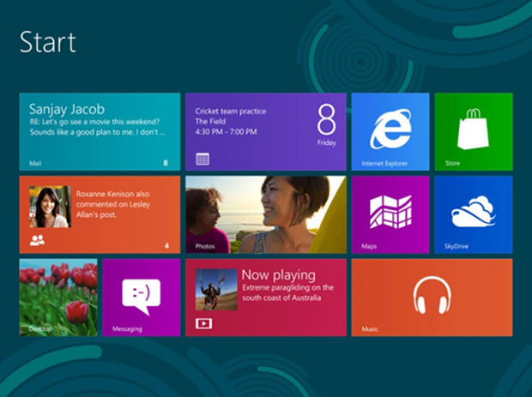Click '4:30 PM - 7:00 PM' event time
532x397 pixels.
coord(226,131)
